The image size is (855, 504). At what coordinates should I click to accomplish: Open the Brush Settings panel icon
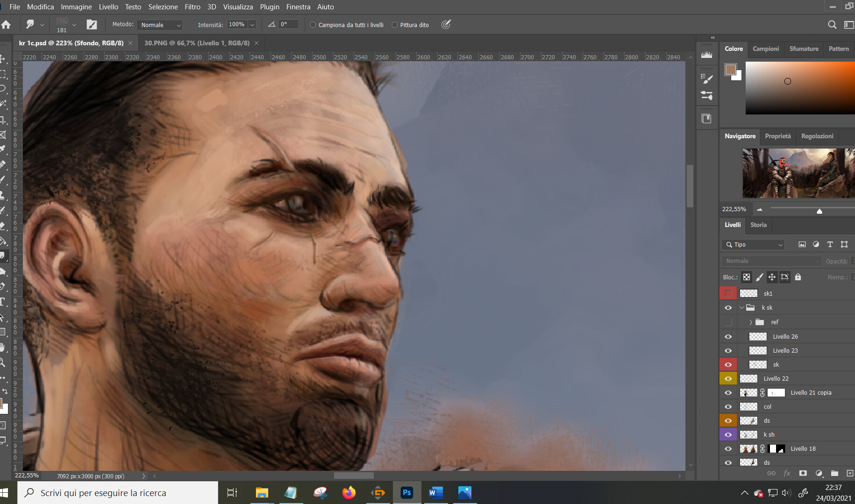coord(706,79)
